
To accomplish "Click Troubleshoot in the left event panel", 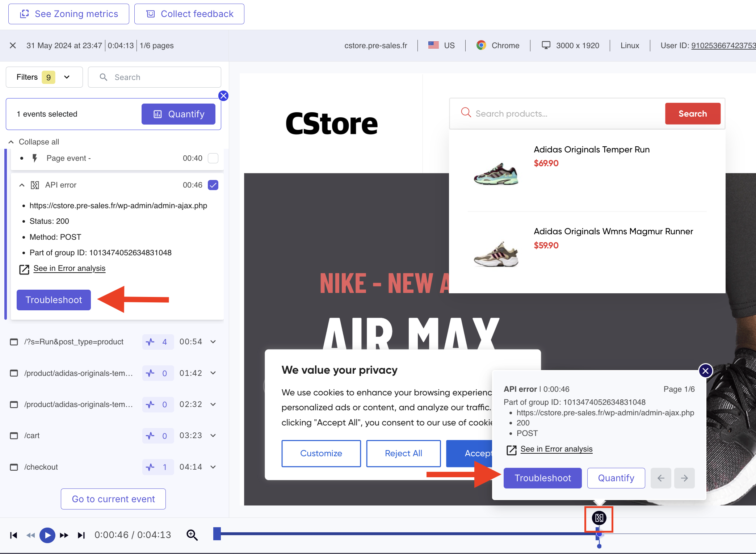I will (54, 300).
